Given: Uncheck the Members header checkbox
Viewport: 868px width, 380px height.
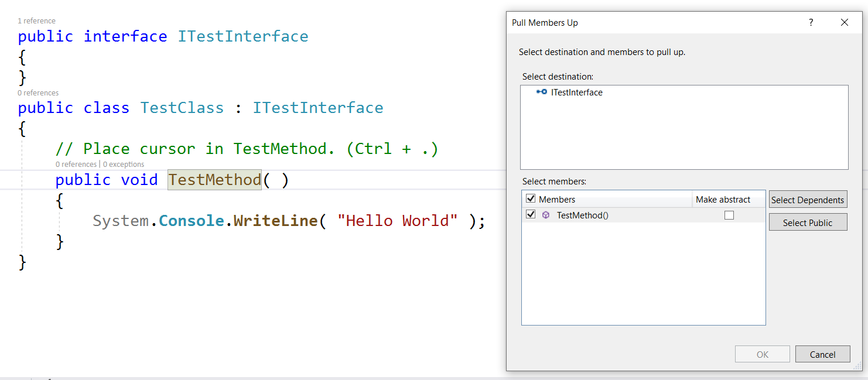Looking at the screenshot, I should pyautogui.click(x=531, y=198).
